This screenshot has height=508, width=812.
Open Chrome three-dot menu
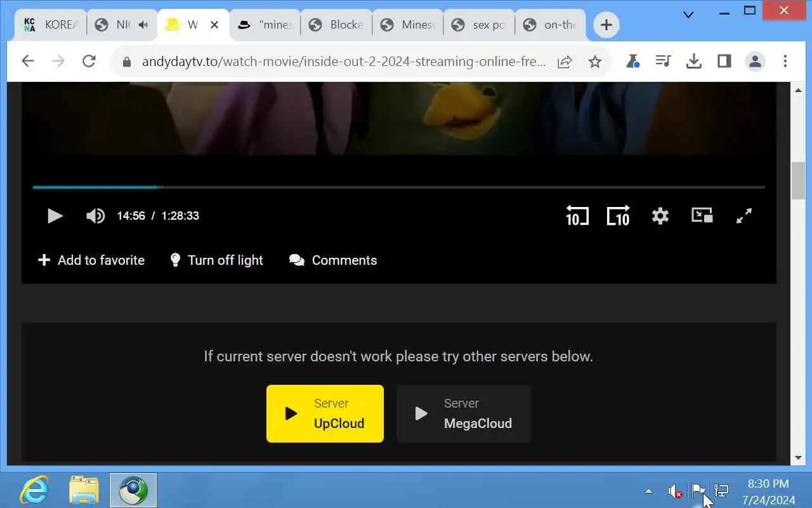785,62
